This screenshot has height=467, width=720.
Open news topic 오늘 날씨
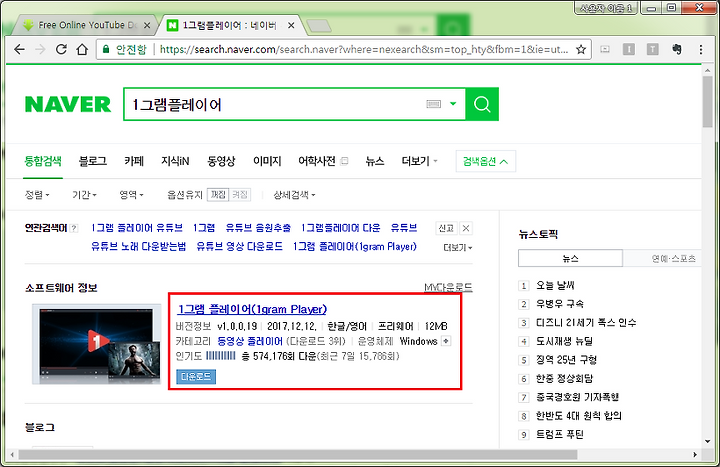555,286
